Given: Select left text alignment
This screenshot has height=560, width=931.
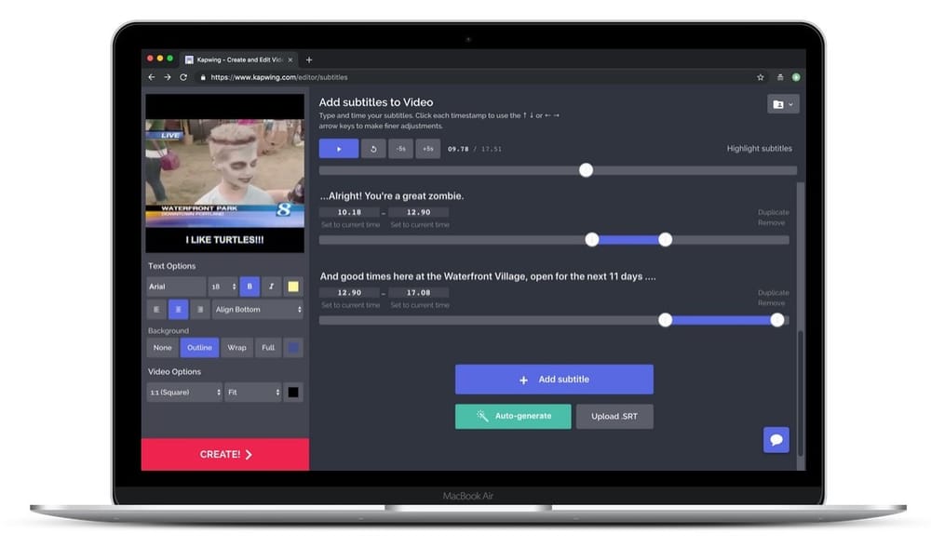Looking at the screenshot, I should [155, 309].
